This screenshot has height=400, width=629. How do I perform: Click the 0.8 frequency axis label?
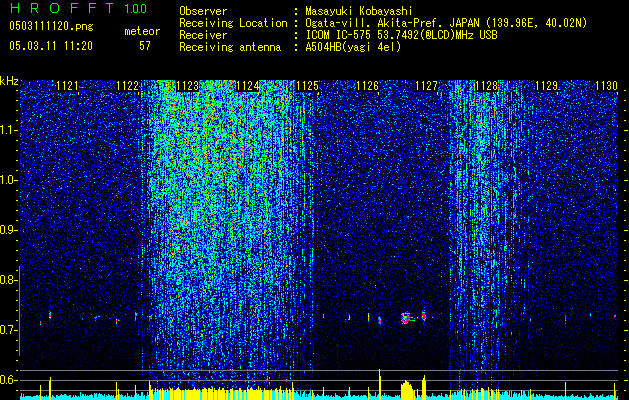pos(9,280)
